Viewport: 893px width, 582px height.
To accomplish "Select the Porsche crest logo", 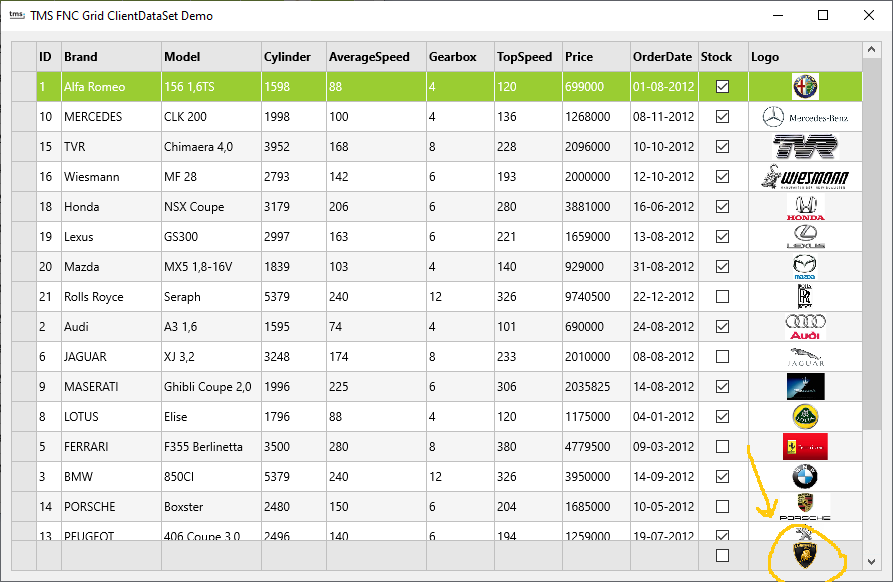I will [x=805, y=507].
